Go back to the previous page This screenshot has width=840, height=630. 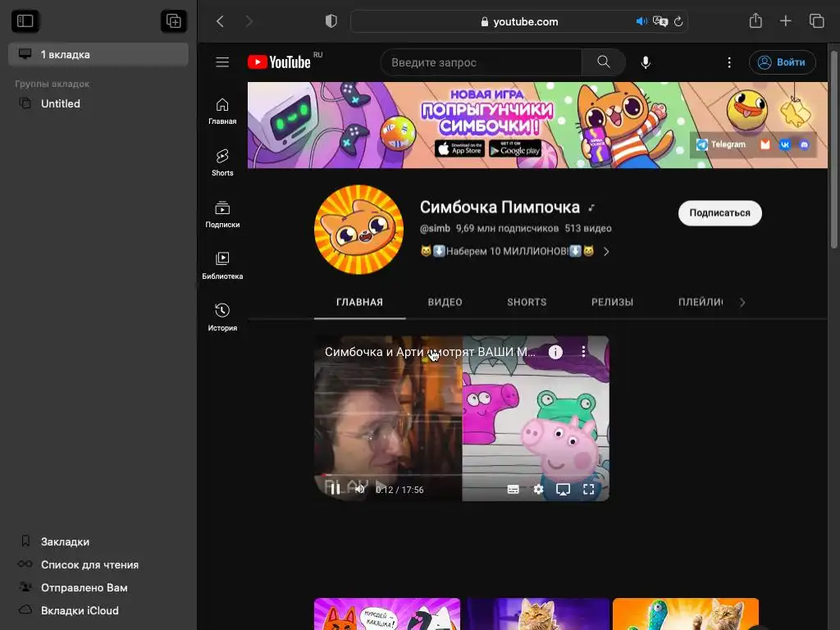click(x=220, y=21)
